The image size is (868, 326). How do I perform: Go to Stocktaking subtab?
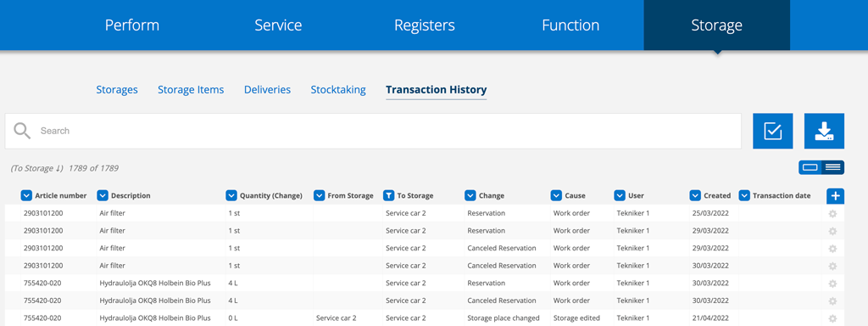click(x=338, y=90)
